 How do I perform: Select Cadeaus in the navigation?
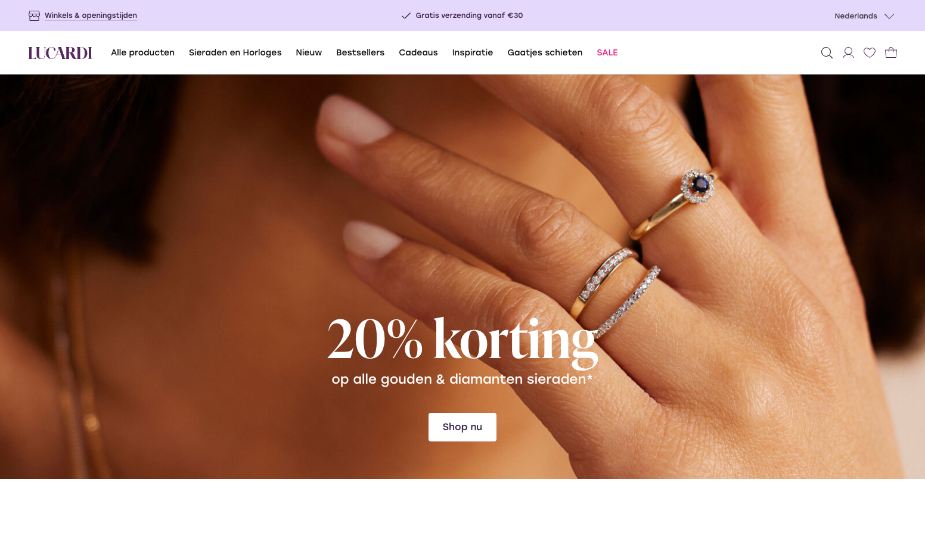tap(418, 52)
